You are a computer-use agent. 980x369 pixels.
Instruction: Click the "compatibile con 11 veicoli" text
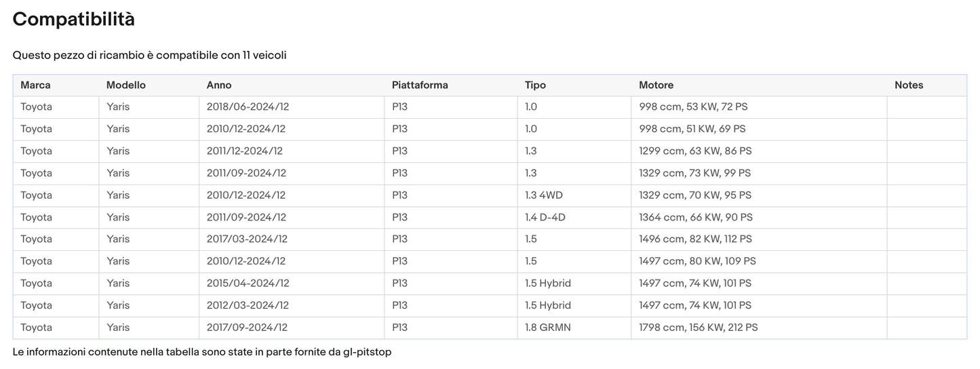tap(220, 56)
